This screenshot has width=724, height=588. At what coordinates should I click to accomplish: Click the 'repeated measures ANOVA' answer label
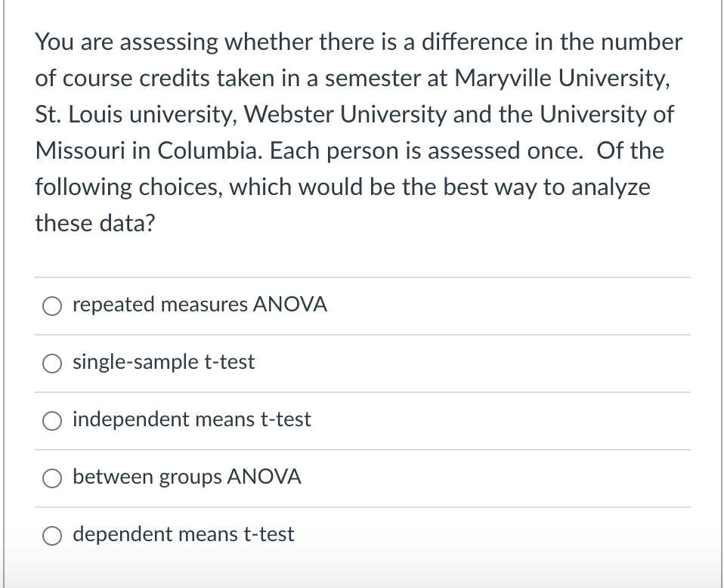[200, 305]
